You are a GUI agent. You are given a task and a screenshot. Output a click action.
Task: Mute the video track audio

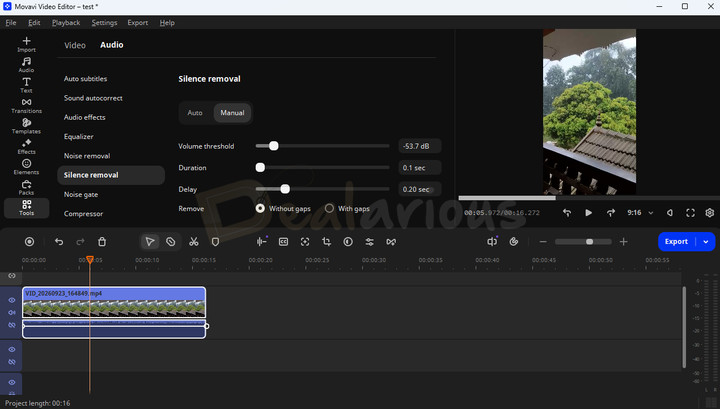tap(12, 313)
